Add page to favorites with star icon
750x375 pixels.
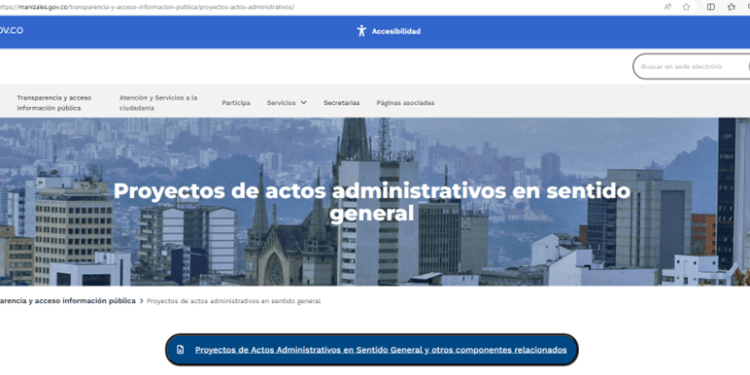click(686, 7)
